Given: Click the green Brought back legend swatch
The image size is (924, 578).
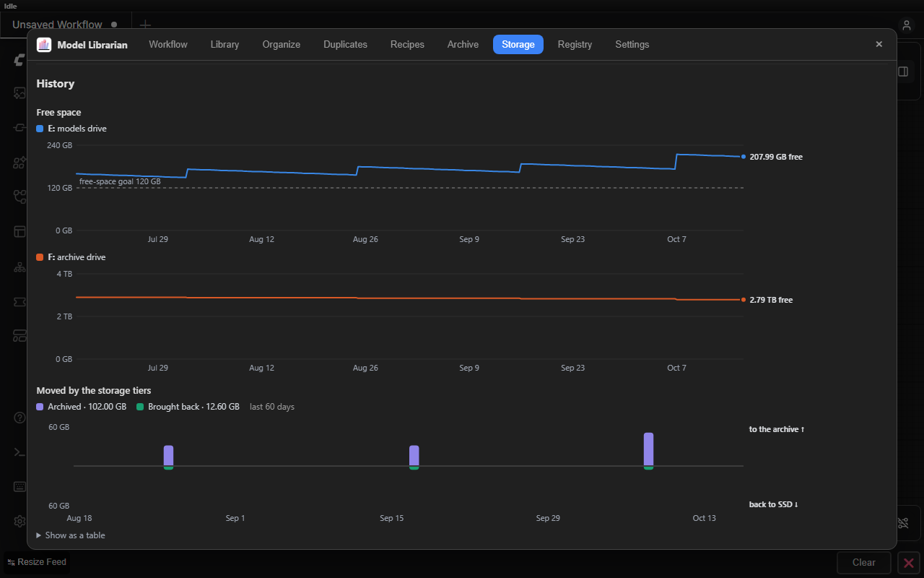Looking at the screenshot, I should (140, 407).
